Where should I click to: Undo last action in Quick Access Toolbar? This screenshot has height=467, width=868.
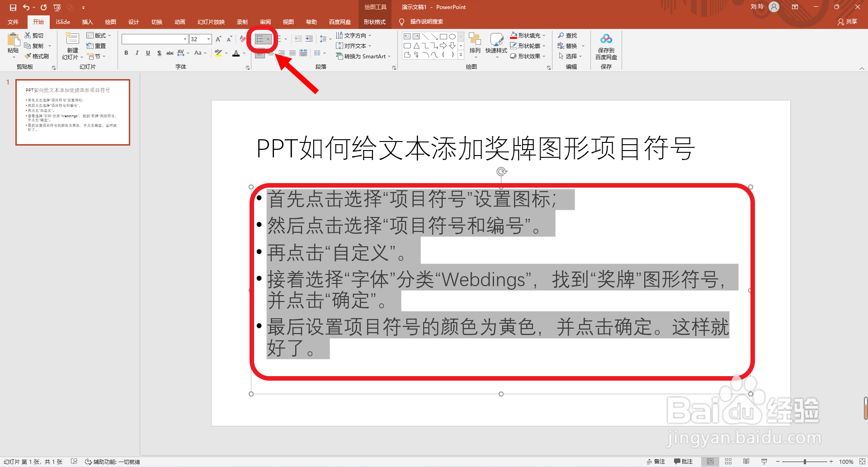coord(26,7)
